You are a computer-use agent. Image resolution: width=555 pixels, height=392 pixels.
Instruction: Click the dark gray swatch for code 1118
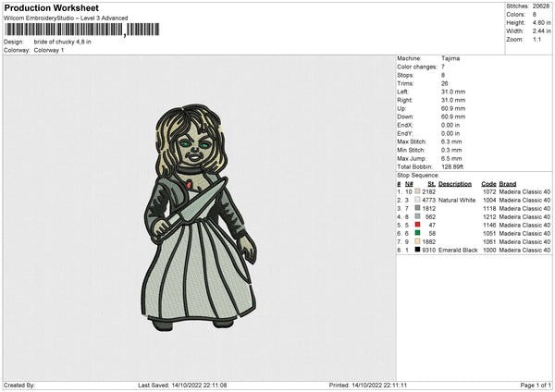pyautogui.click(x=417, y=208)
